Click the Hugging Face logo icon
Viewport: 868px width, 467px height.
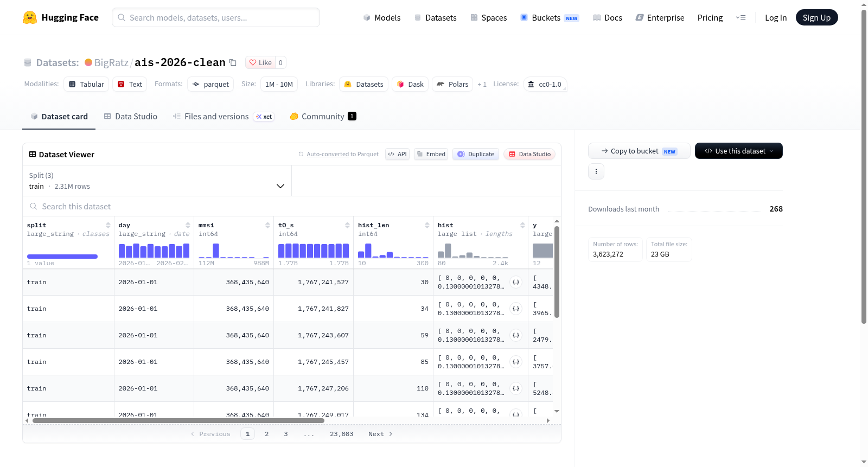[30, 17]
